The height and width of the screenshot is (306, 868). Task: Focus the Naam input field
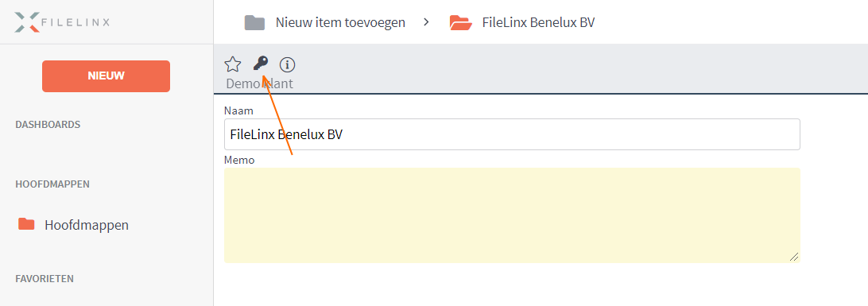(512, 134)
